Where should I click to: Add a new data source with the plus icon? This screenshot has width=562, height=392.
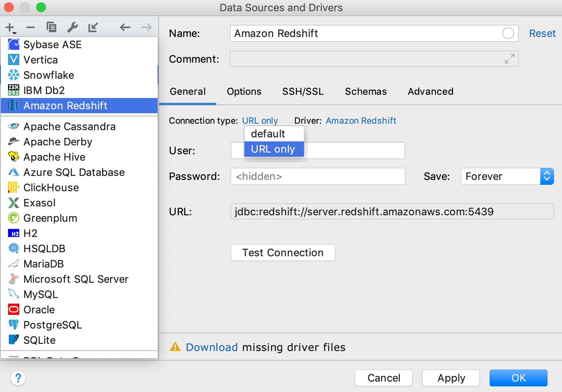[9, 27]
